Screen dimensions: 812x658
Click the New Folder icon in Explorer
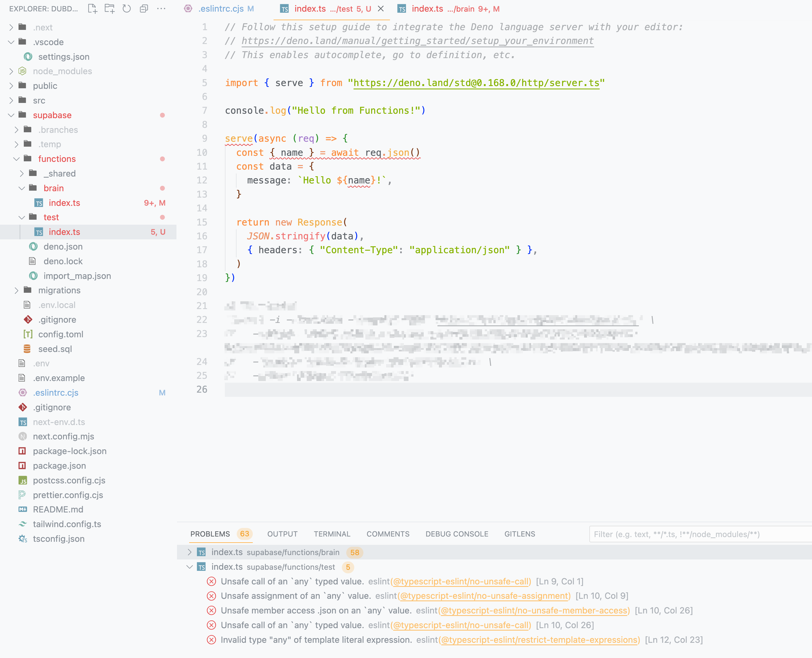[110, 9]
